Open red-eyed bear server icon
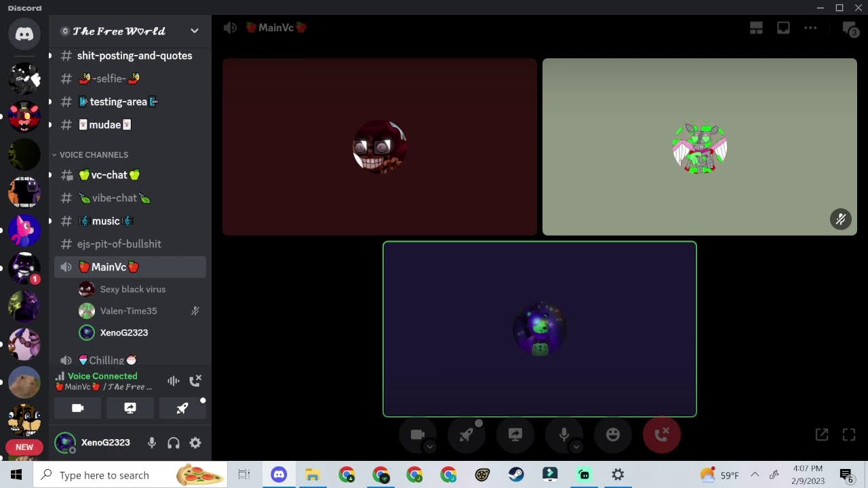868x488 pixels. 24,117
